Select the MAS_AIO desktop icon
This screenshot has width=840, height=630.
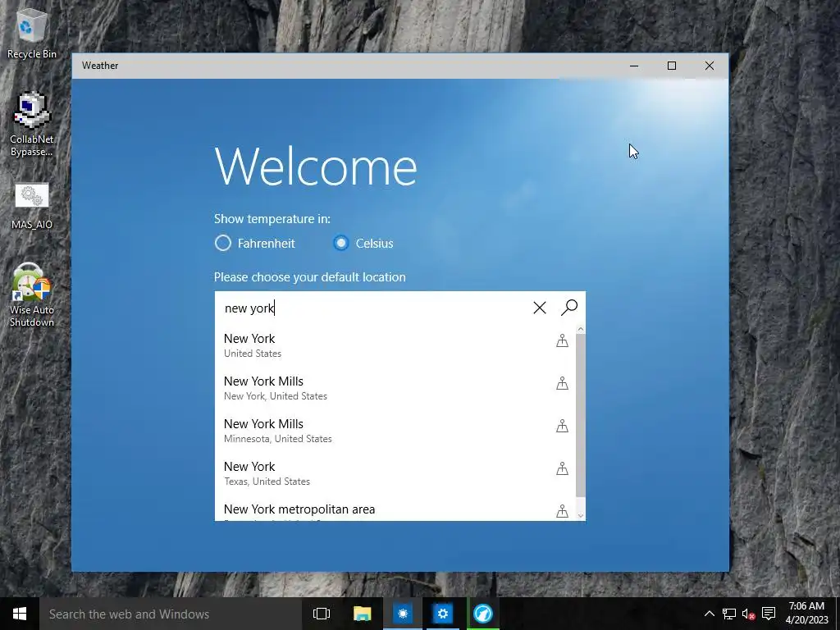coord(32,206)
